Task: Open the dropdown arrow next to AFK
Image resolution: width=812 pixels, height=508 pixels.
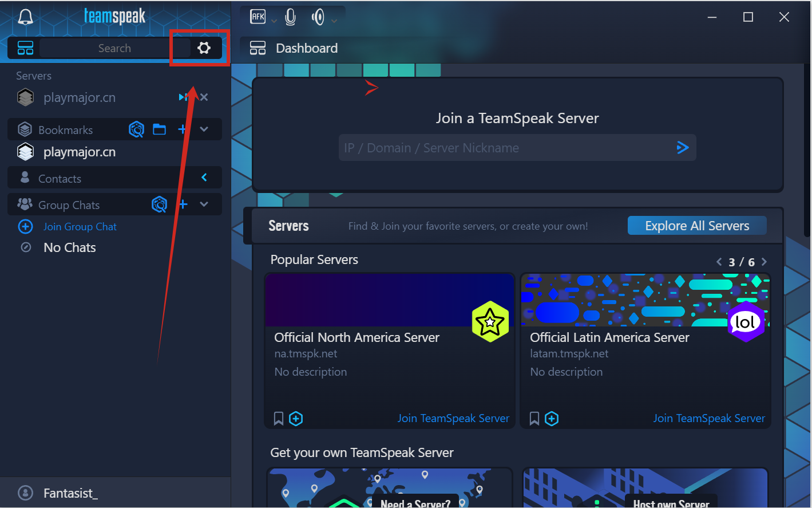Action: [x=274, y=21]
